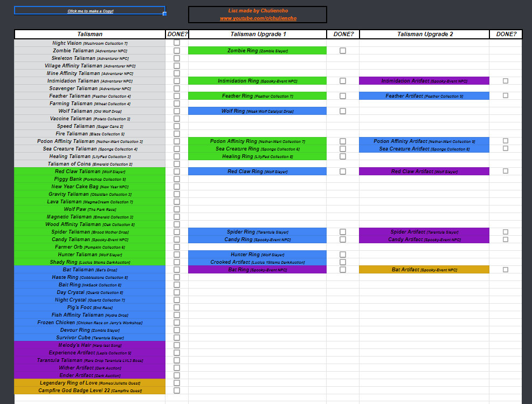Select the Pig's Foot cell
Viewport: 532px width, 404px height.
pos(90,307)
